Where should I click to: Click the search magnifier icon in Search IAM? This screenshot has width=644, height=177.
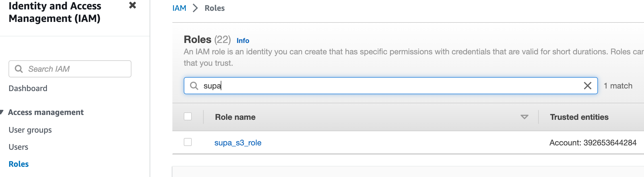coord(19,68)
